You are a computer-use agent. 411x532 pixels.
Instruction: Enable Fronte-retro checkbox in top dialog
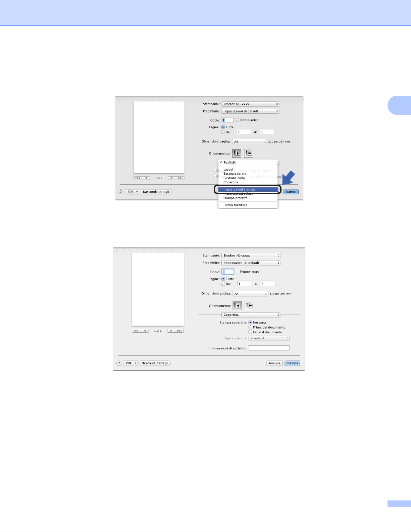click(237, 120)
